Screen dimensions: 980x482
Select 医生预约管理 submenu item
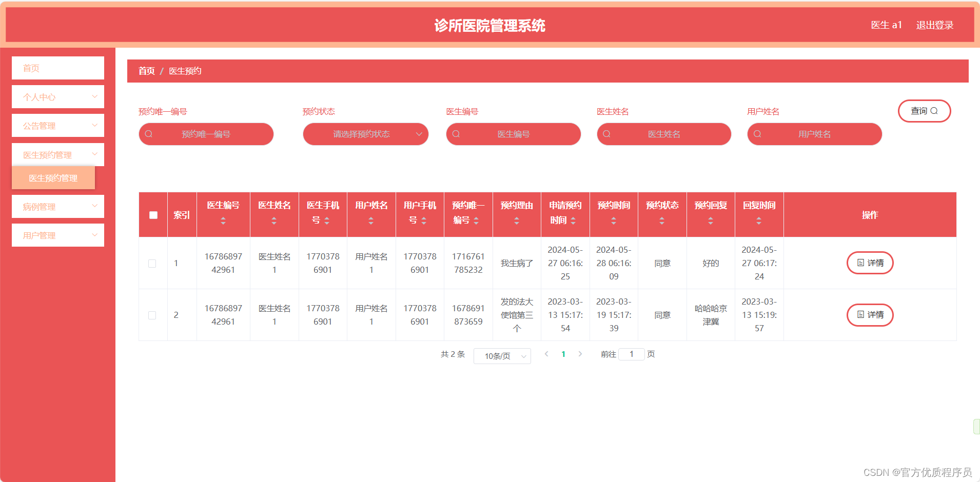coord(53,178)
